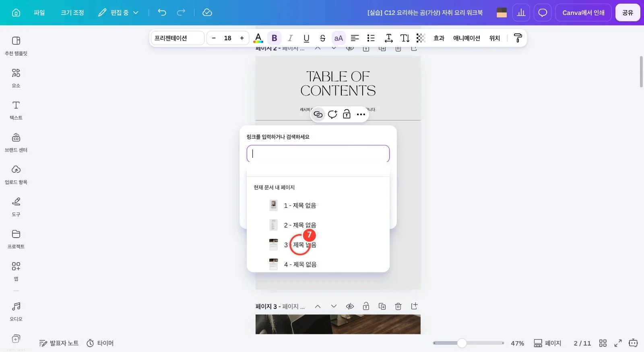Toggle italic formatting

tap(290, 38)
